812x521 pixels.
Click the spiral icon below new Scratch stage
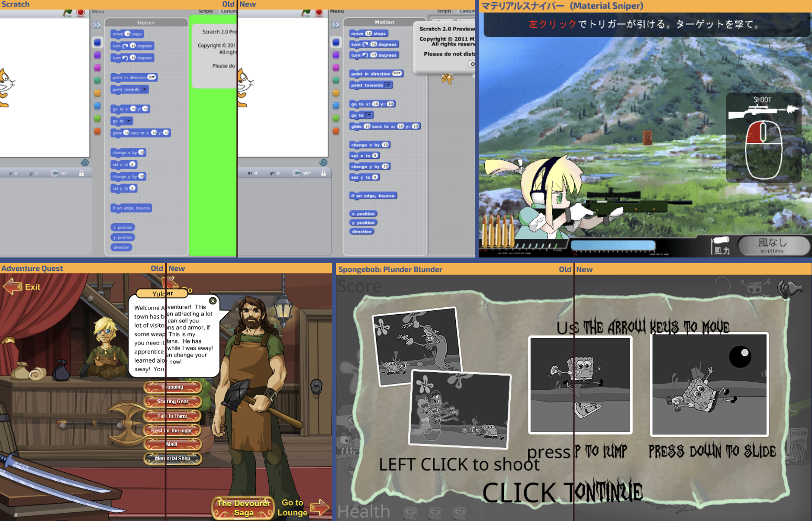[x=323, y=163]
